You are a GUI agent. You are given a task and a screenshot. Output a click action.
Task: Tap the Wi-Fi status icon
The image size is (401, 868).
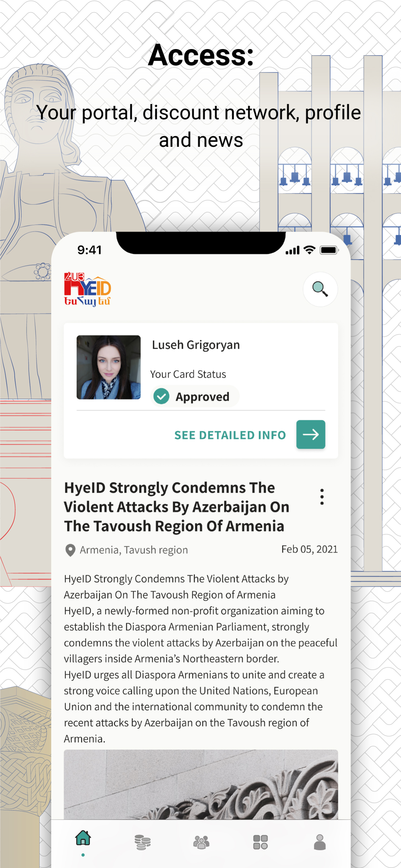point(309,250)
